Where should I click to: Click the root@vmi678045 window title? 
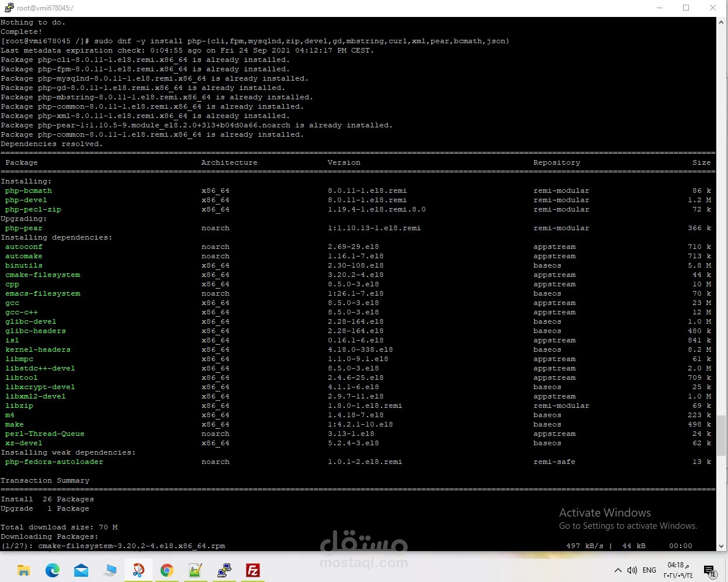pos(45,8)
